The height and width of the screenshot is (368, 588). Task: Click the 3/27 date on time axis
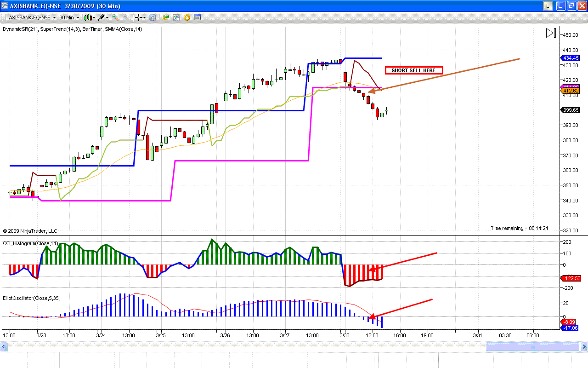[x=284, y=335]
